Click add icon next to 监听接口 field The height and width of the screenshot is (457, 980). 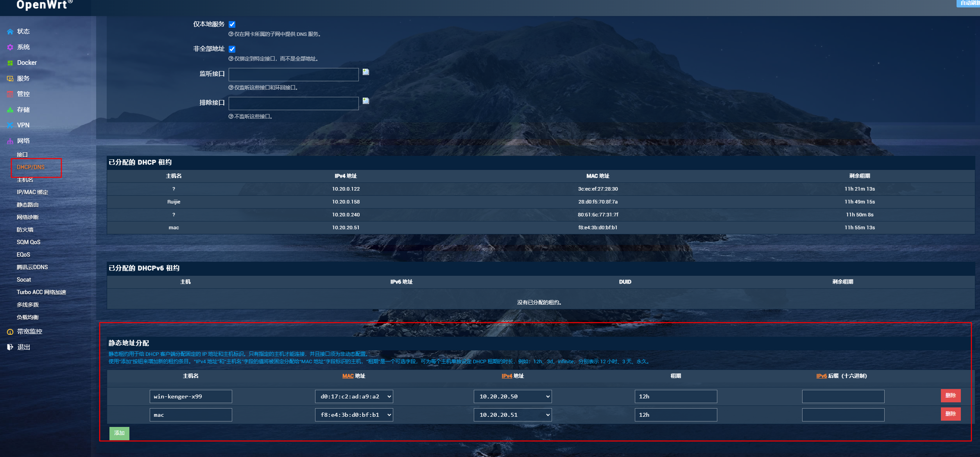point(366,72)
